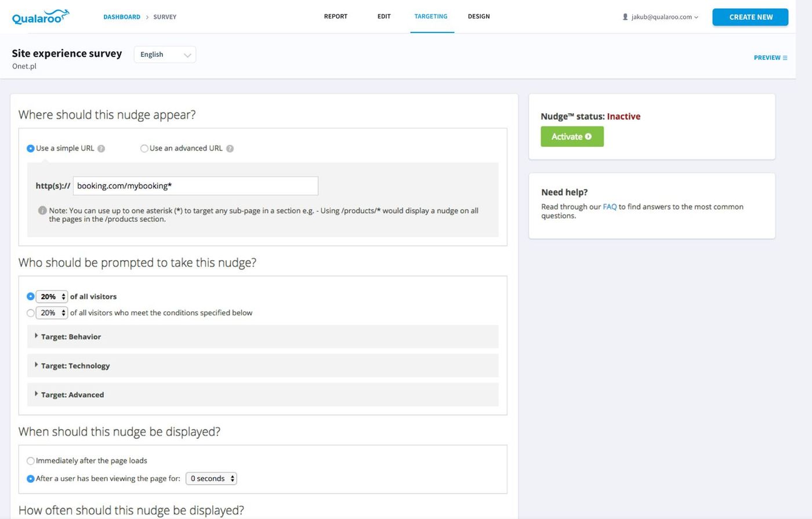Expand the Target: Behavior section

click(x=71, y=337)
